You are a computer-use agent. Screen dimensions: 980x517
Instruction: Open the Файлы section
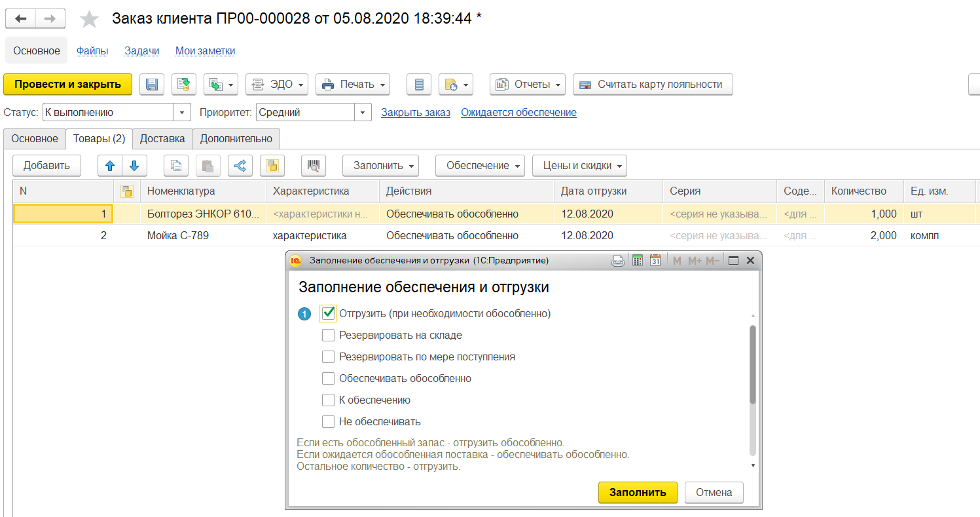tap(92, 50)
